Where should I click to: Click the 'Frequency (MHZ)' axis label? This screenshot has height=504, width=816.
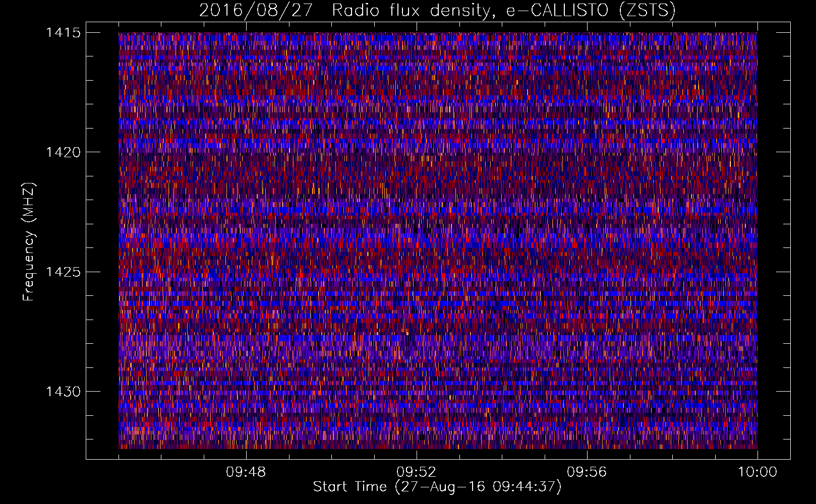tap(29, 242)
